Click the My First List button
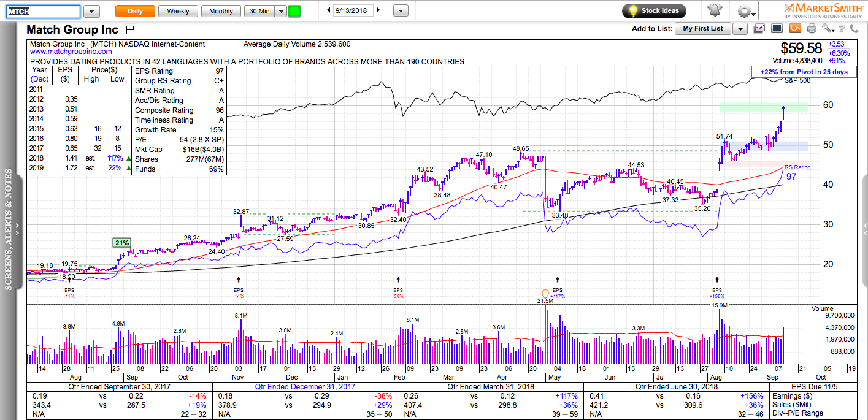This screenshot has height=420, width=868. (x=703, y=28)
